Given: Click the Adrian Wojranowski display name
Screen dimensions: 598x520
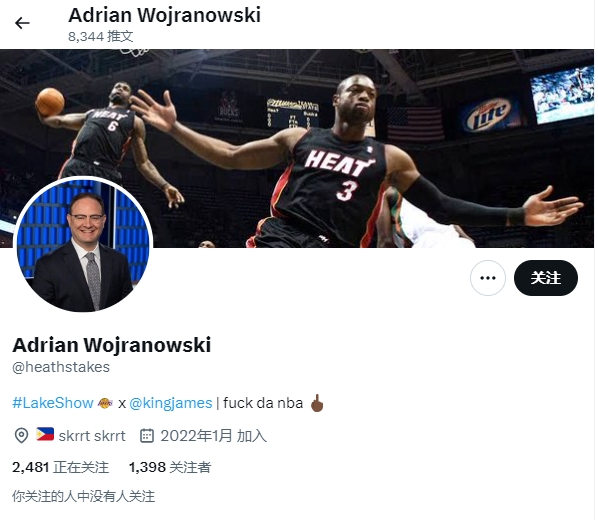Looking at the screenshot, I should 112,345.
